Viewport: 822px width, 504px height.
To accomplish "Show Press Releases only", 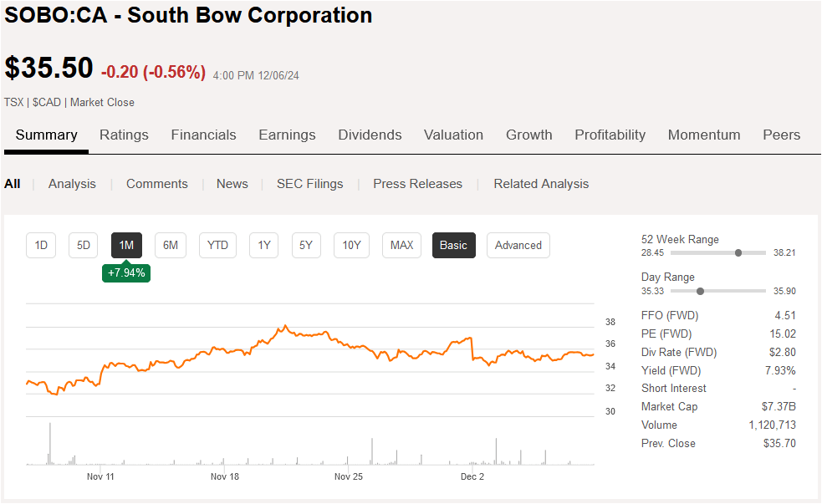I will [417, 183].
